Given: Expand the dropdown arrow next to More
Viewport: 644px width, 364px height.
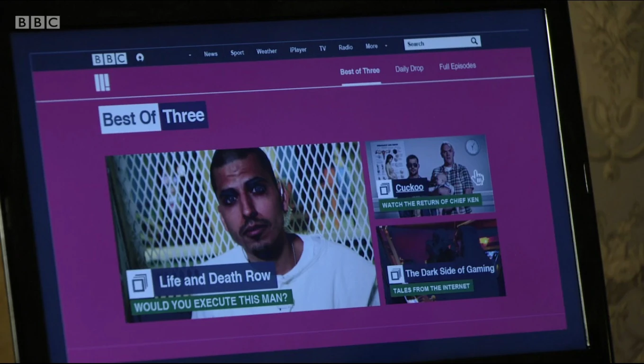Looking at the screenshot, I should click(386, 46).
